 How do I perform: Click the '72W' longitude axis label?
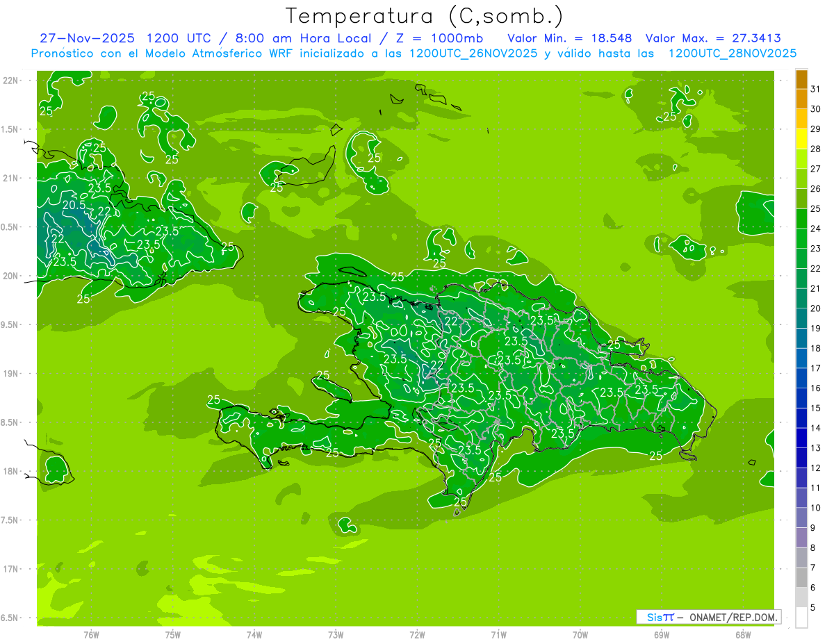[417, 634]
